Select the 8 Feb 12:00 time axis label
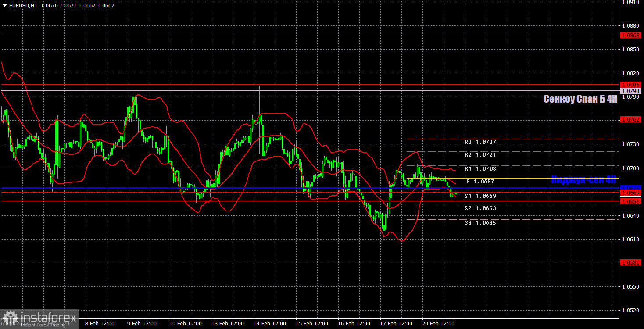The image size is (644, 329). point(99,324)
